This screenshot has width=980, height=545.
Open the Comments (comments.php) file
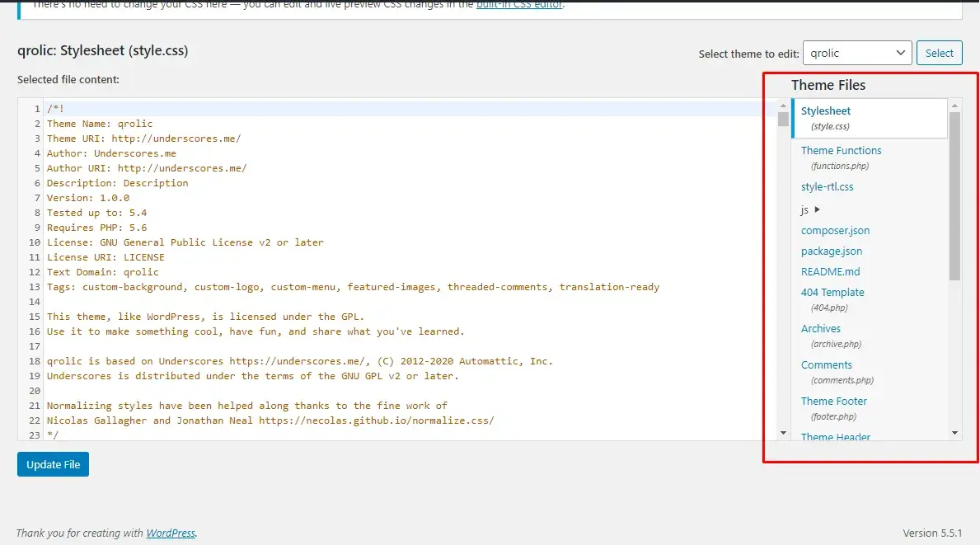[x=827, y=365]
